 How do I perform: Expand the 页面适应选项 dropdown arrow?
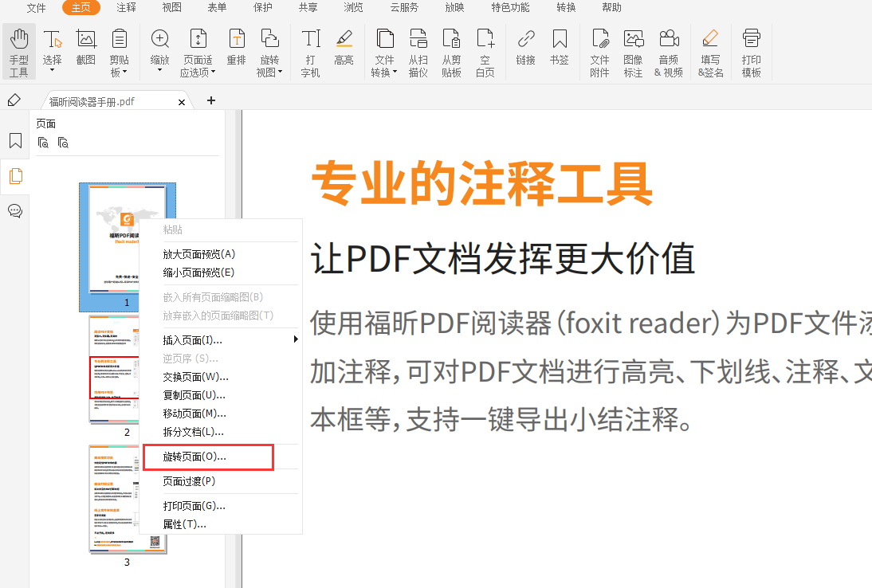point(213,73)
